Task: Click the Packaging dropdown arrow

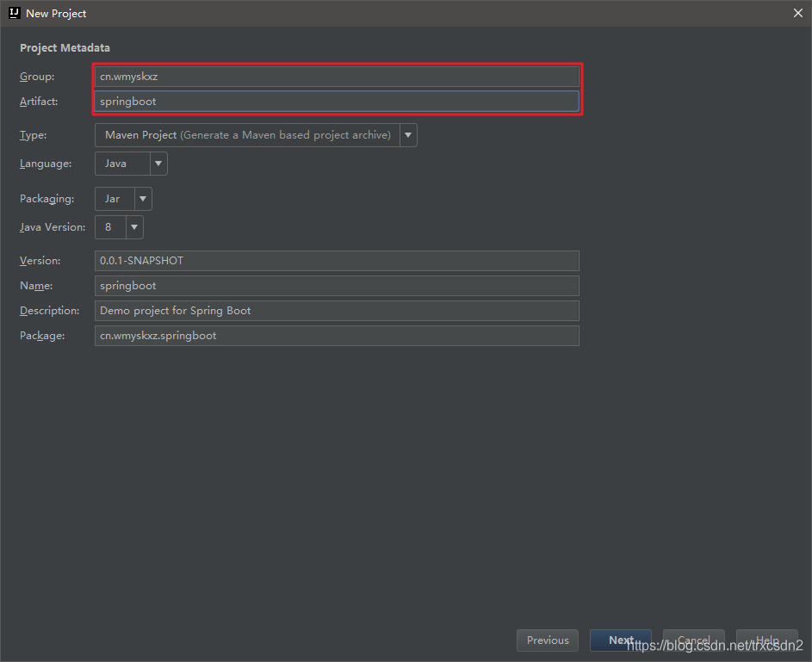Action: pos(143,199)
